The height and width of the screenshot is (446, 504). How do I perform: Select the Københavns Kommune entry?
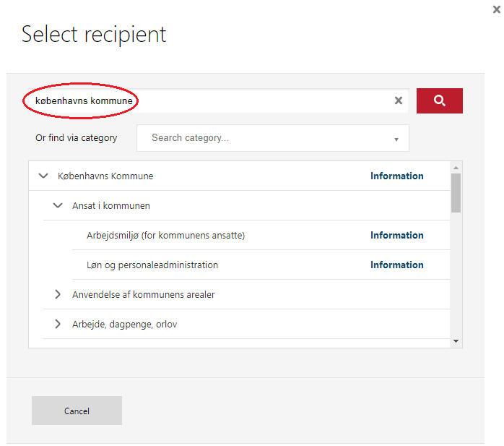(x=105, y=176)
